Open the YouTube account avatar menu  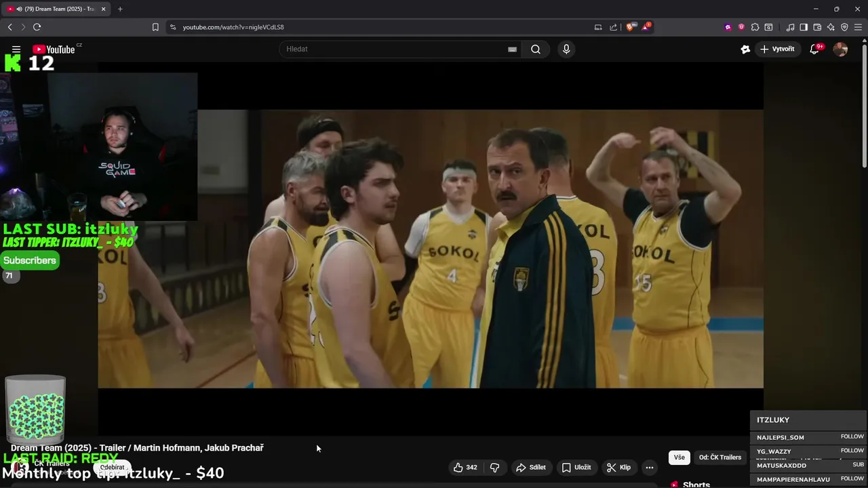[x=840, y=49]
